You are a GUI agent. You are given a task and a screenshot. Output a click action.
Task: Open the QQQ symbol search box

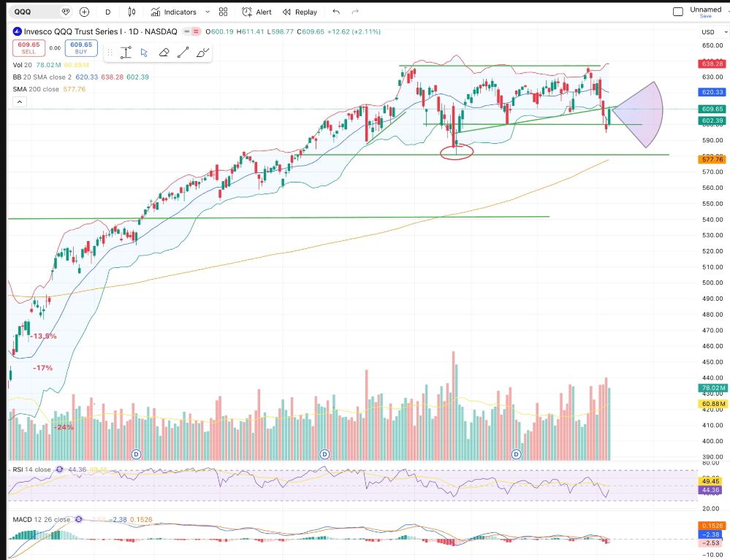tap(35, 12)
